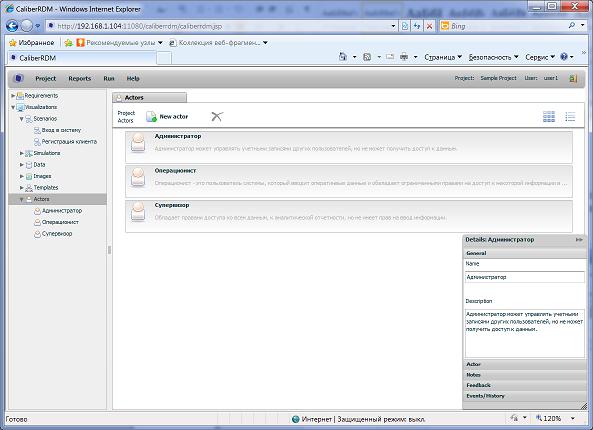Click the CaliberRDM logo icon in the app toolbar
The width and height of the screenshot is (593, 430).
point(19,78)
